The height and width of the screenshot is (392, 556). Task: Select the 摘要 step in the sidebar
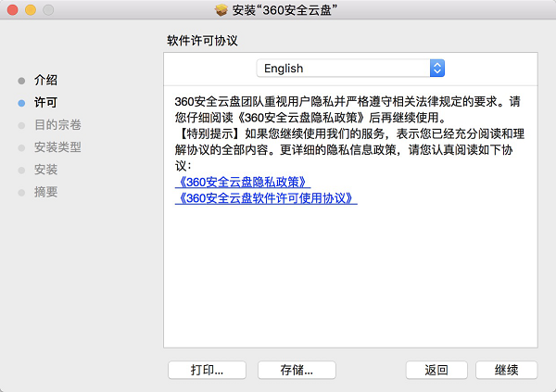tap(45, 192)
